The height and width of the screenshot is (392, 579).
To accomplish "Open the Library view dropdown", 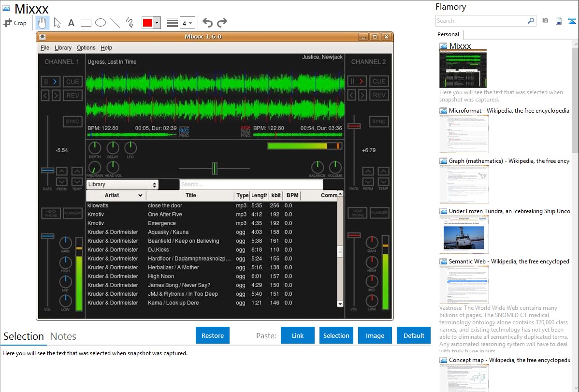I will [x=122, y=184].
